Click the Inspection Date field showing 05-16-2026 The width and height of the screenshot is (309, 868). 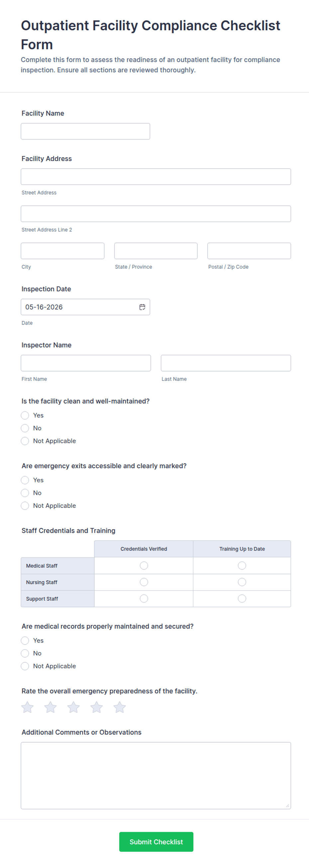tap(85, 307)
